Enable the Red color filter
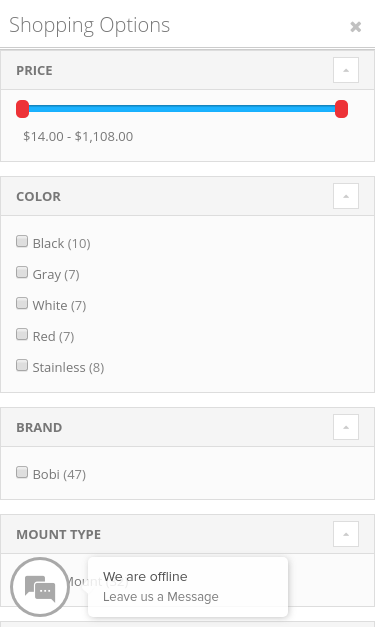The height and width of the screenshot is (627, 375). click(22, 334)
